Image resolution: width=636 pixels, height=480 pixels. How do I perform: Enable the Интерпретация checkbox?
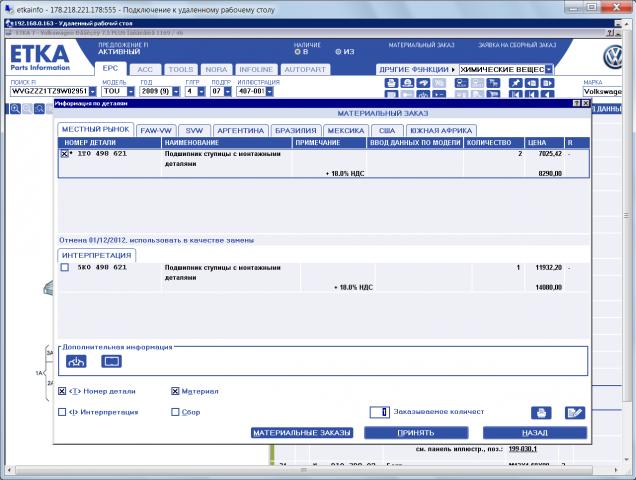coord(62,412)
